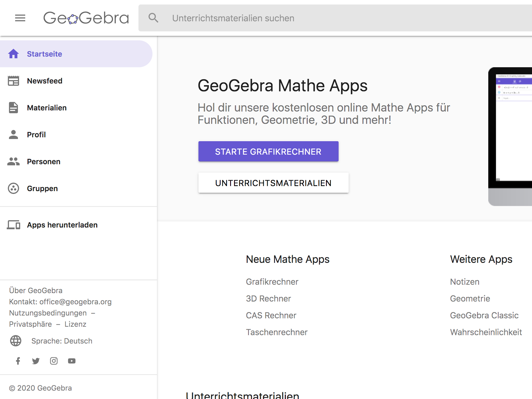The image size is (532, 399).
Task: Click the Neue Mathe Apps heading
Action: point(288,259)
